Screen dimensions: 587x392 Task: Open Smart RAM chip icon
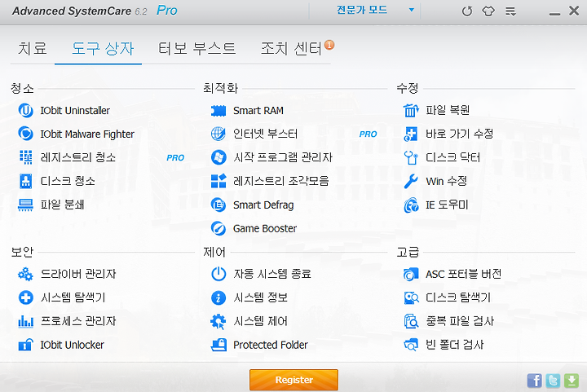click(x=218, y=111)
